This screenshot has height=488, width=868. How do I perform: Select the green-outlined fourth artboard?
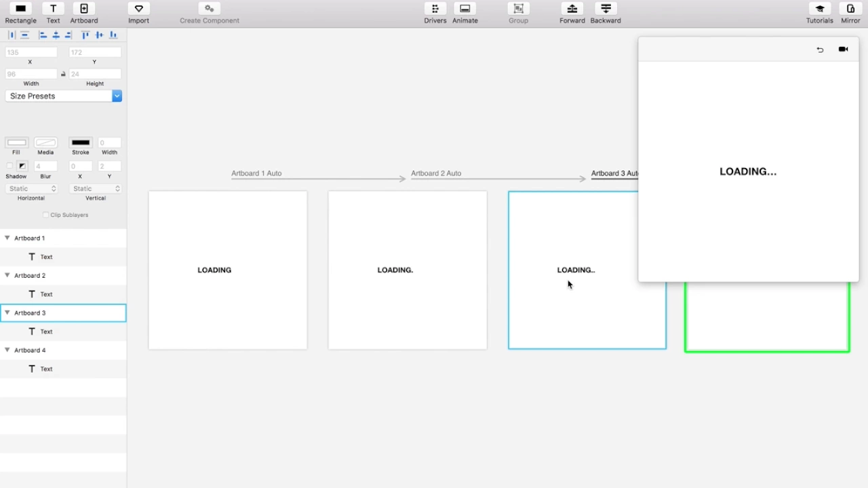pyautogui.click(x=767, y=317)
